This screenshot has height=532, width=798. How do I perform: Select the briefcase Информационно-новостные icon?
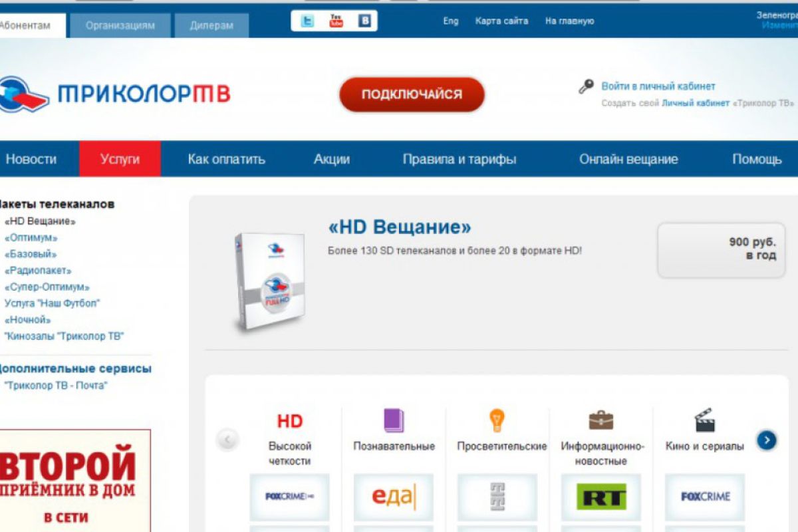pyautogui.click(x=601, y=420)
